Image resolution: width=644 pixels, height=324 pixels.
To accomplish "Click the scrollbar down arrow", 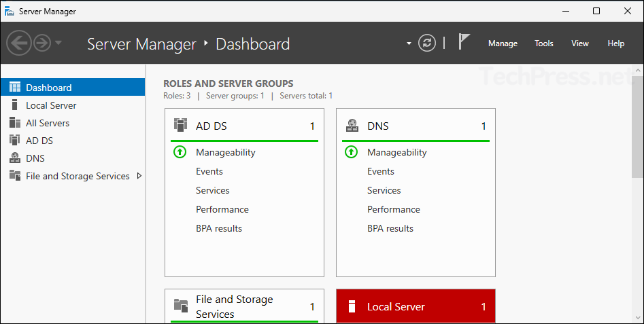I will point(637,317).
